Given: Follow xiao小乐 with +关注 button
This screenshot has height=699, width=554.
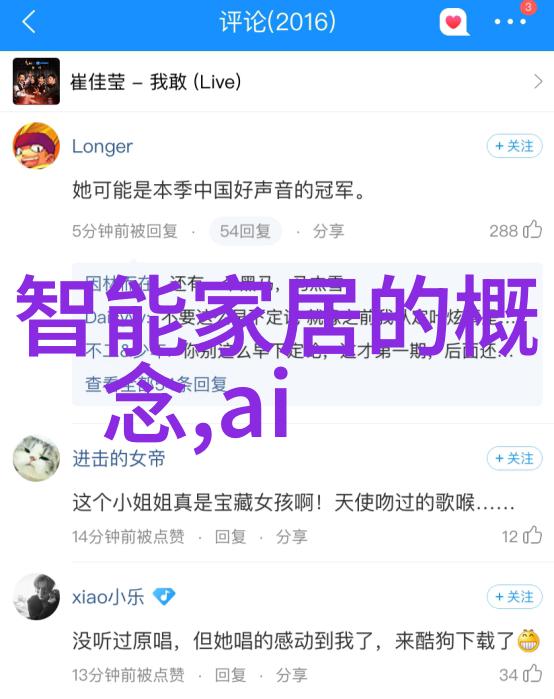Looking at the screenshot, I should (x=514, y=596).
